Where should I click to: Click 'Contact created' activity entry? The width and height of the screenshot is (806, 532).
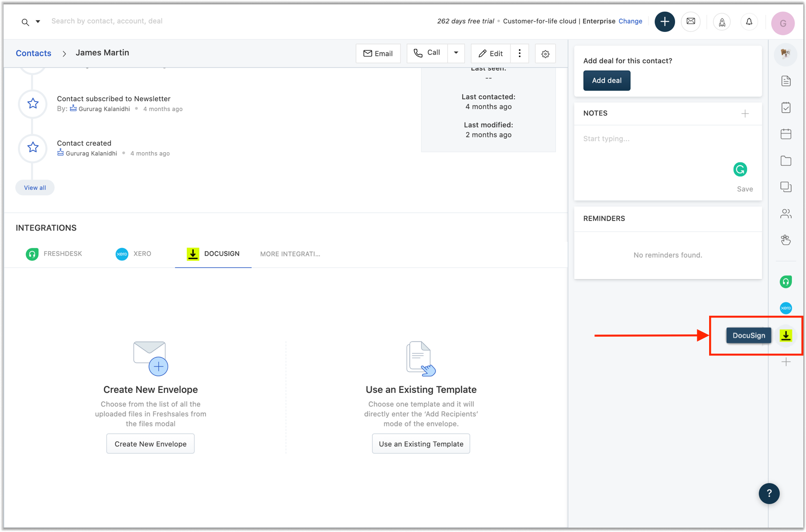[x=84, y=143]
